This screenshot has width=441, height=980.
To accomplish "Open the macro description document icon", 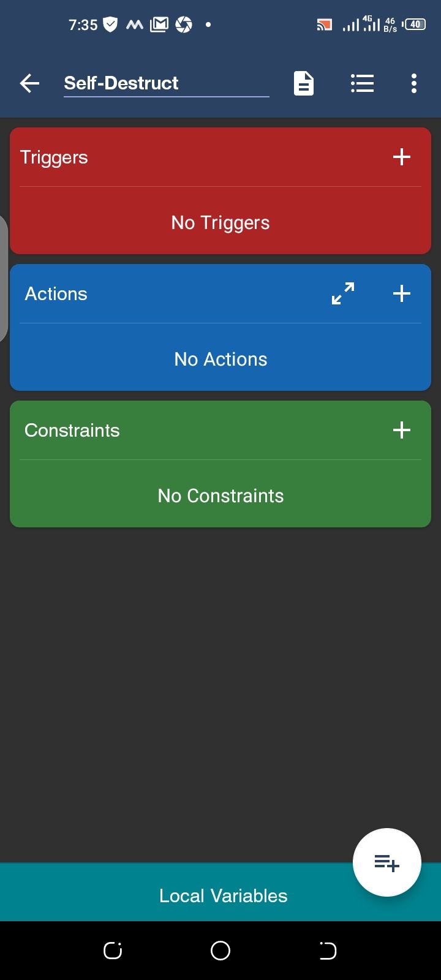I will [304, 83].
